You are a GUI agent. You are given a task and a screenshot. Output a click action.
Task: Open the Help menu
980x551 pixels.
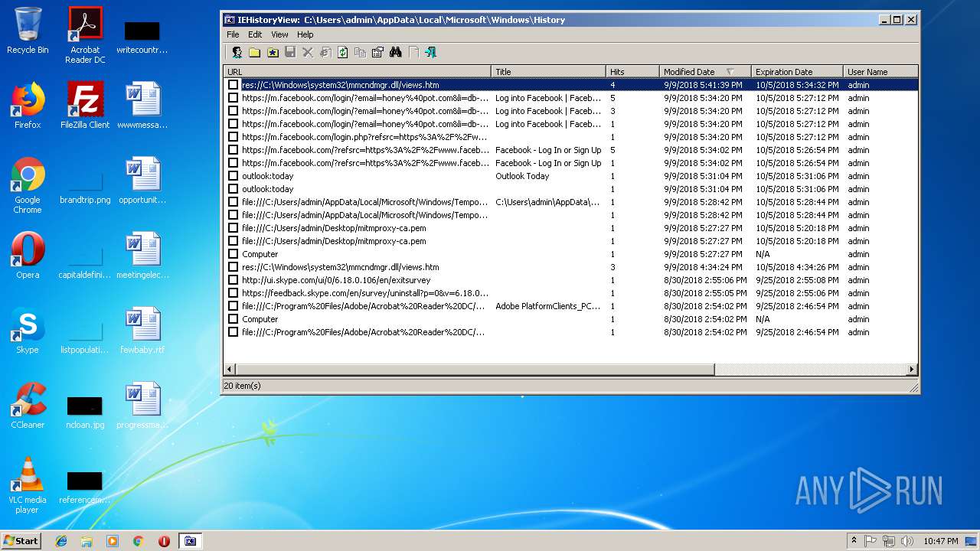coord(305,34)
